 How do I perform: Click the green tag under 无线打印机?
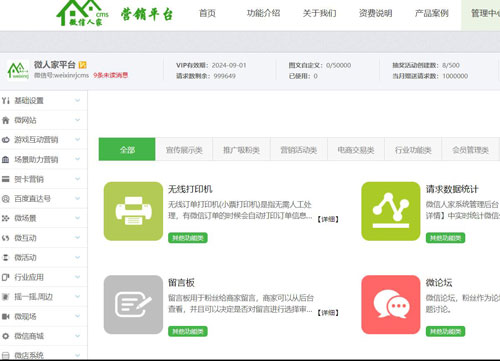[x=188, y=238]
